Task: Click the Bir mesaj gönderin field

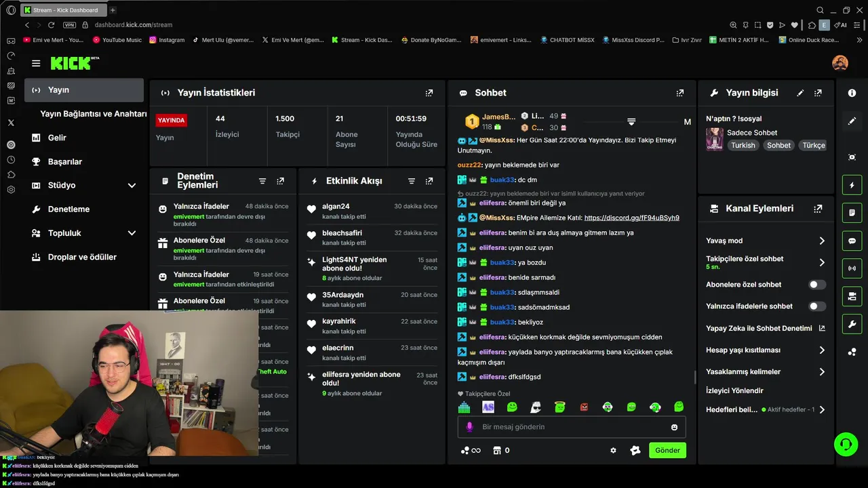Action: pyautogui.click(x=572, y=427)
